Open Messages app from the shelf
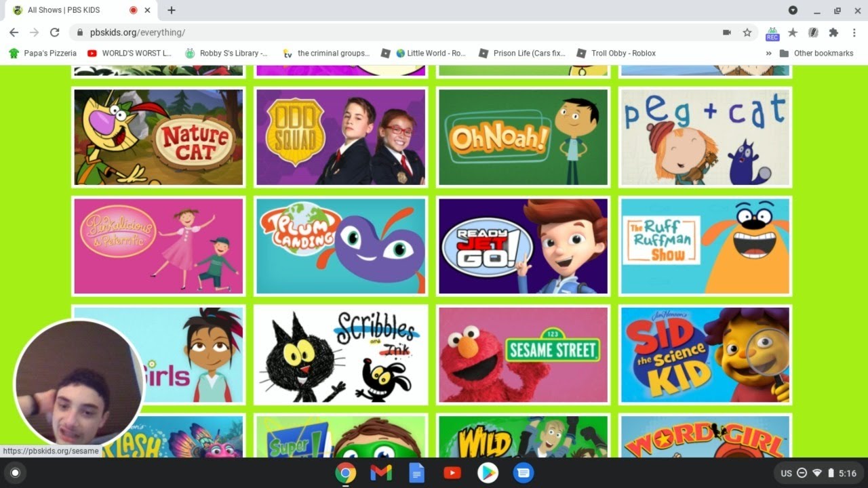Image resolution: width=868 pixels, height=488 pixels. [523, 473]
